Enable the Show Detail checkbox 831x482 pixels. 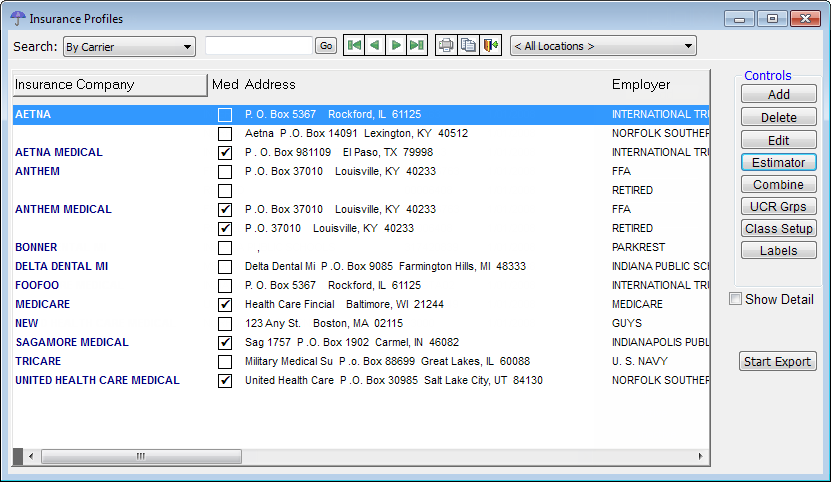[735, 299]
